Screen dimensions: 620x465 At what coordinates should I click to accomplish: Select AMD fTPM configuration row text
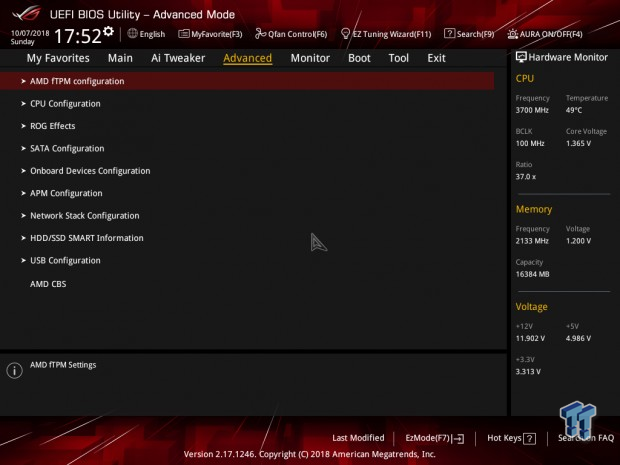(77, 81)
